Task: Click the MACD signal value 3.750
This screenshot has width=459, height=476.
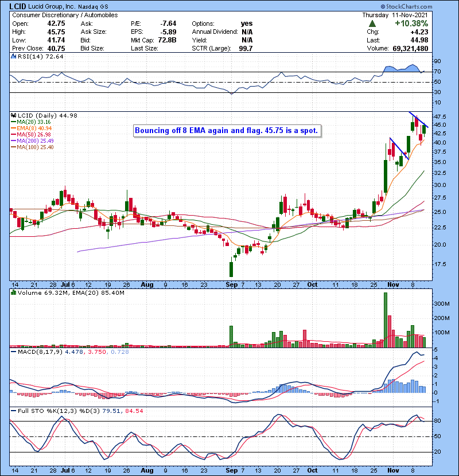Action: click(x=97, y=352)
